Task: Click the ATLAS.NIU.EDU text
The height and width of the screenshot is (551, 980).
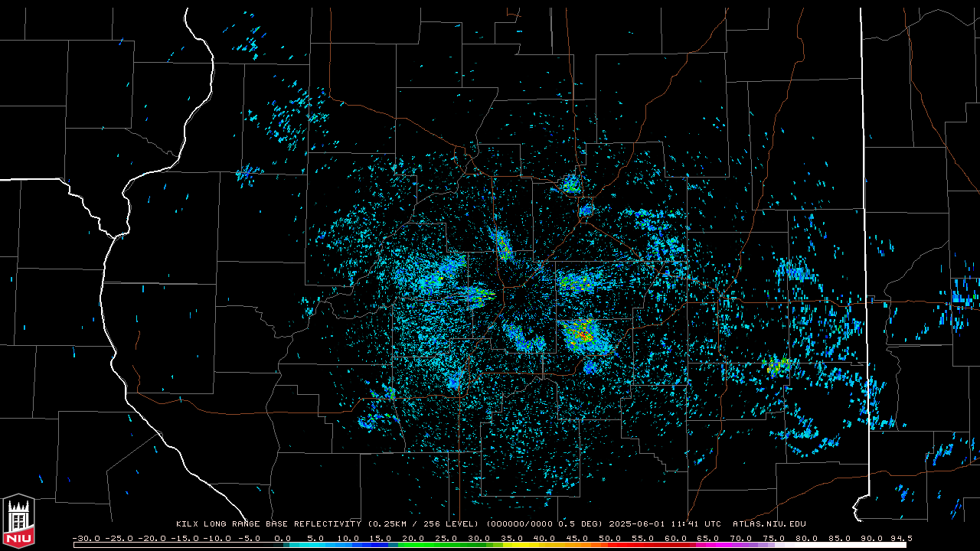Action: tap(769, 524)
